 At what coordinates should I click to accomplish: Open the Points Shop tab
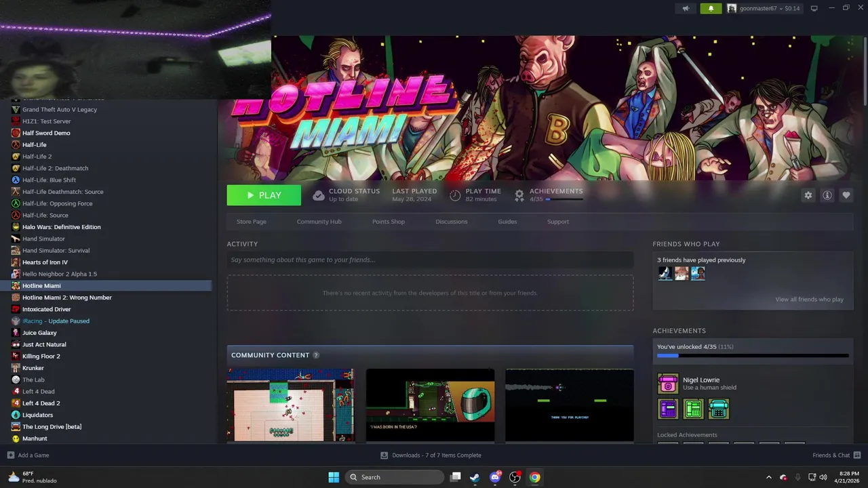pyautogui.click(x=389, y=222)
